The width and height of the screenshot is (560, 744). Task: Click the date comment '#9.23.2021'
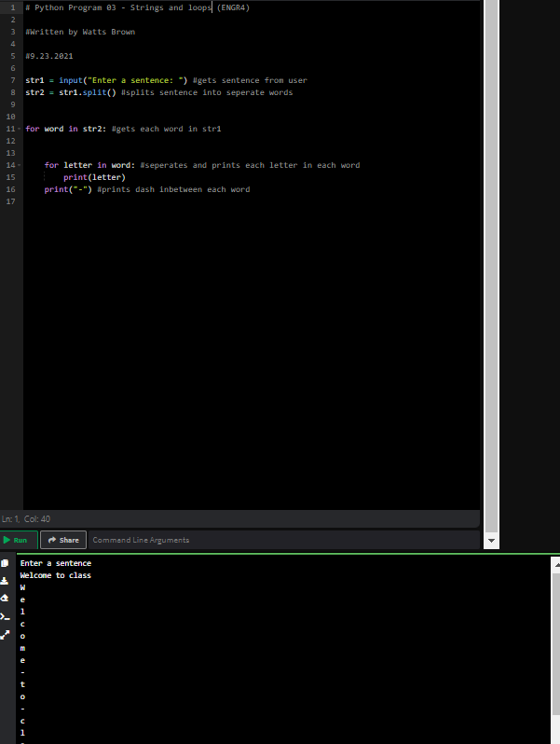pos(49,56)
